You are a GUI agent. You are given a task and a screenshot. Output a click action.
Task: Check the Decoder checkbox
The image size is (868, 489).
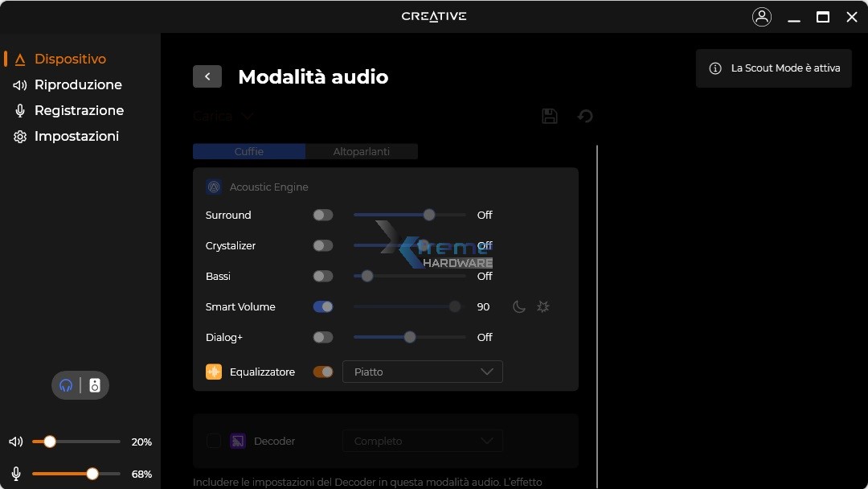coord(214,441)
